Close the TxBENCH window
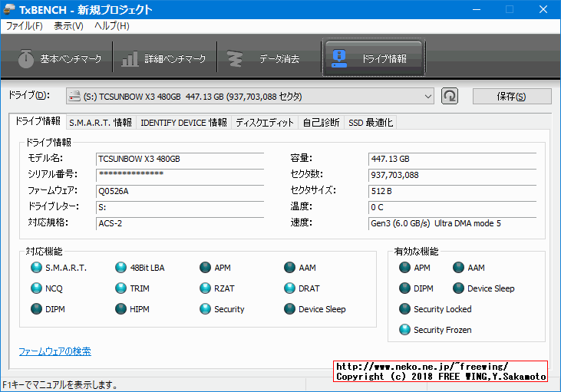Viewport: 561px width, 392px height. click(x=543, y=9)
